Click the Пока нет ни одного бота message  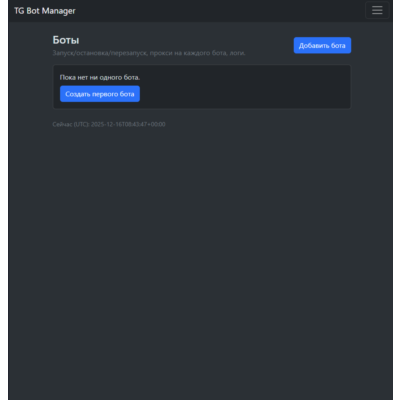tap(100, 77)
